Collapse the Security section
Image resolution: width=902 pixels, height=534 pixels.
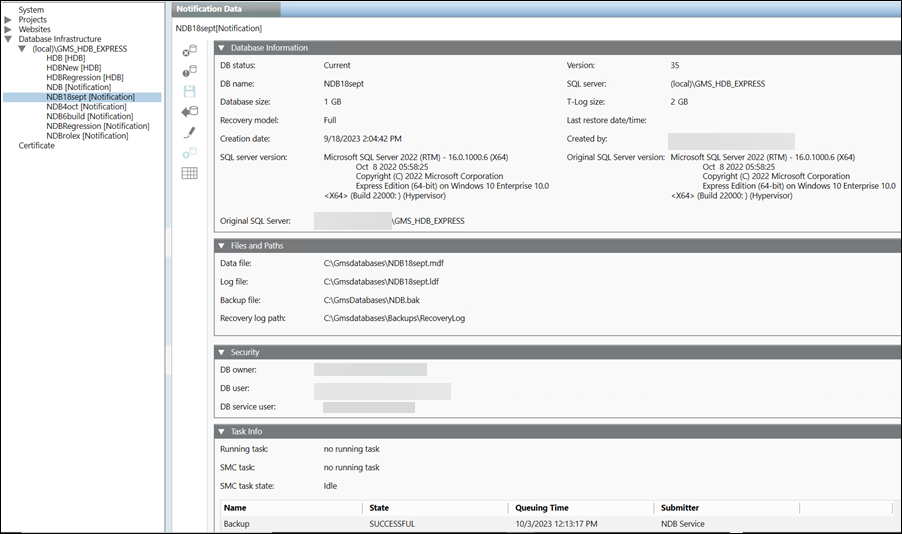coord(221,352)
